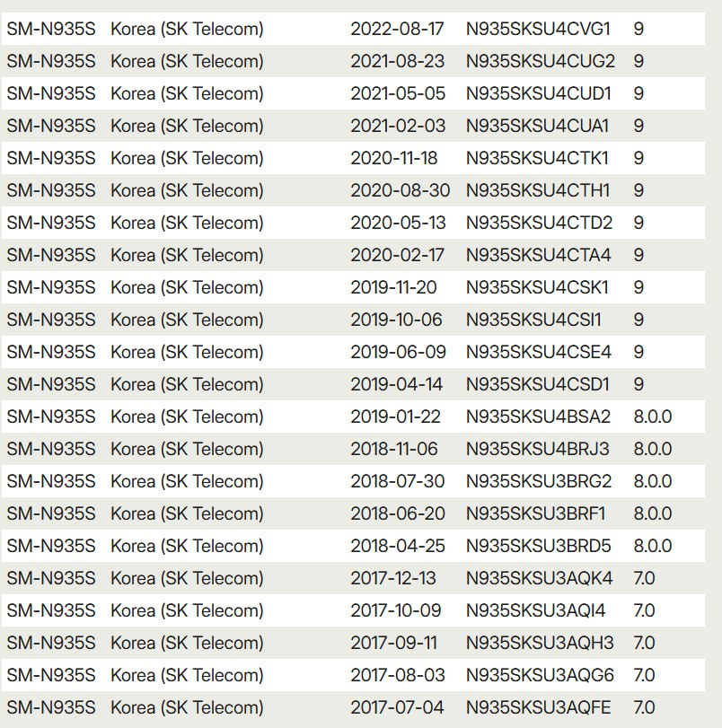This screenshot has height=728, width=722.
Task: Select SM-N935S in the 2020-05-13 row
Action: click(x=51, y=223)
